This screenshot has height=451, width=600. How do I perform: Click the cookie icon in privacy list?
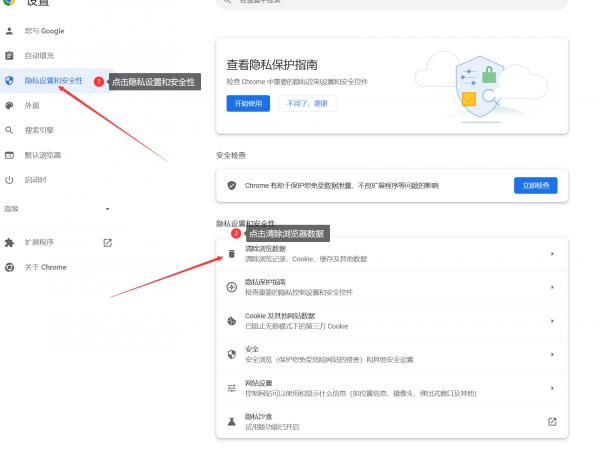(232, 320)
